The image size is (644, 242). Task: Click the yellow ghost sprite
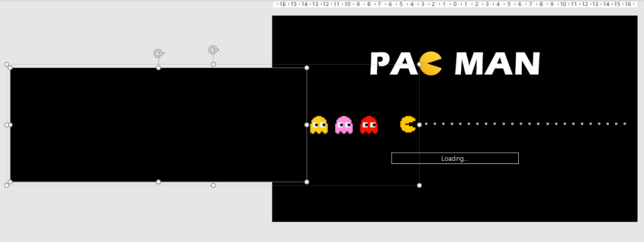click(319, 125)
